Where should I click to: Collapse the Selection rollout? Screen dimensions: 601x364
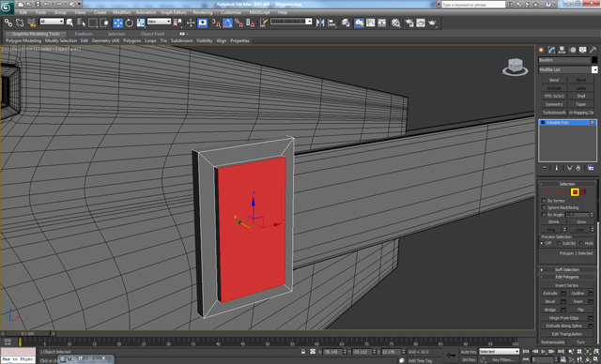pyautogui.click(x=567, y=184)
